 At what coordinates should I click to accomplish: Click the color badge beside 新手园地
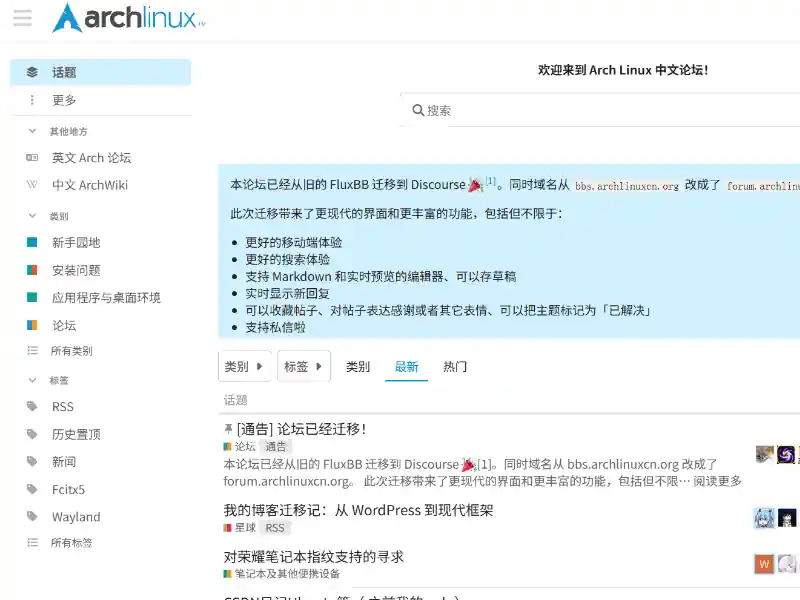click(x=32, y=242)
